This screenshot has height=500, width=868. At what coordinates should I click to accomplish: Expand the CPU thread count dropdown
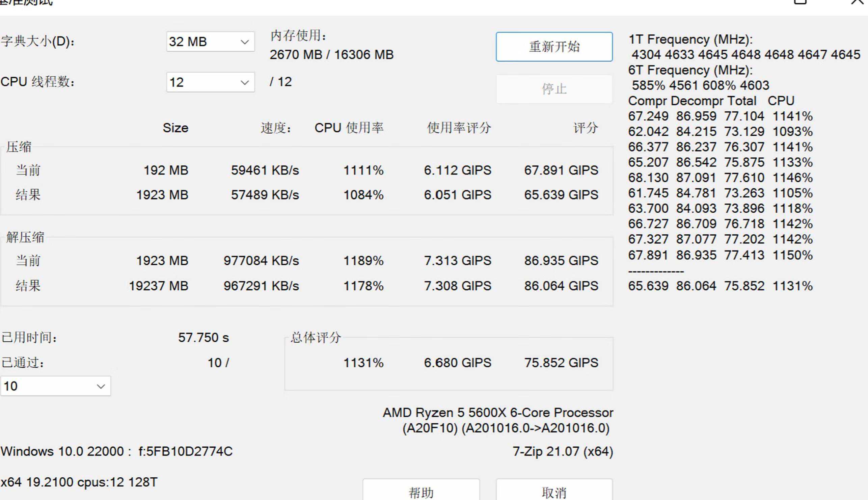[210, 82]
